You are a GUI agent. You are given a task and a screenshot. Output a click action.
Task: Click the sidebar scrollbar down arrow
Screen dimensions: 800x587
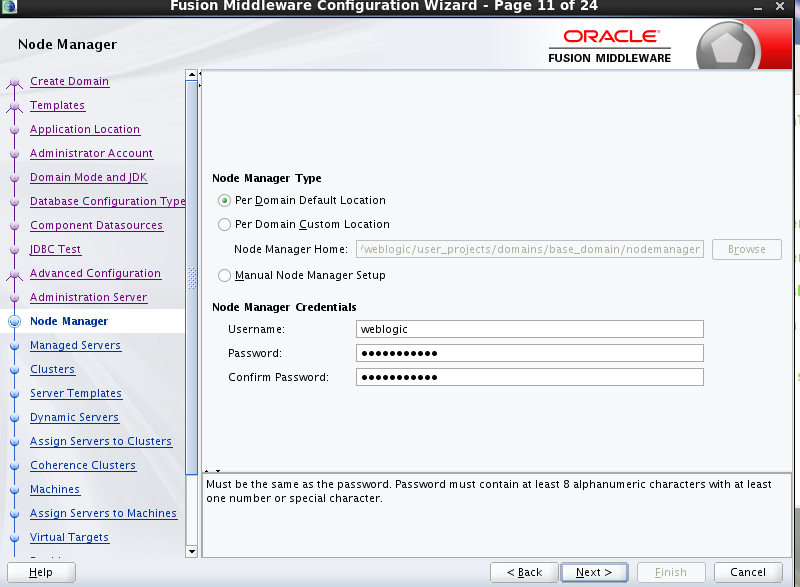pyautogui.click(x=191, y=551)
